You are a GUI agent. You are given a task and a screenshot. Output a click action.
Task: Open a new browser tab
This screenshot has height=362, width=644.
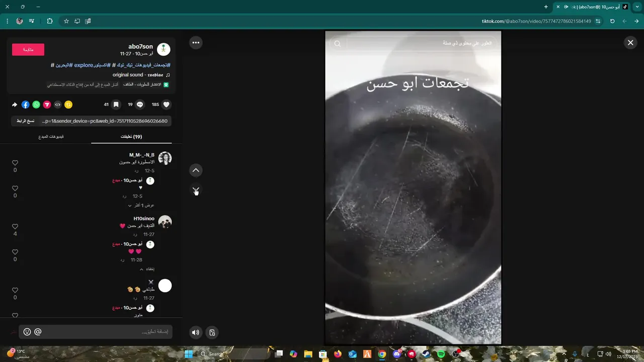[546, 7]
